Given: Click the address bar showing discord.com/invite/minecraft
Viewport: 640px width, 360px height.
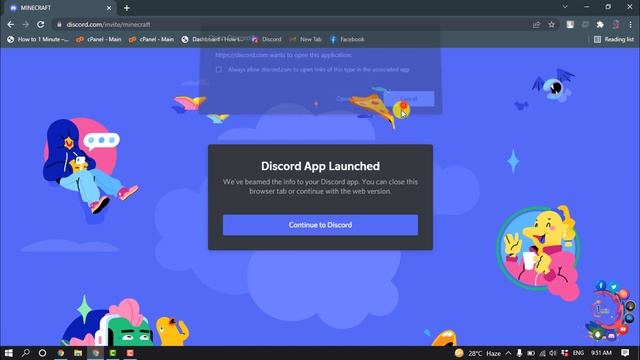Looking at the screenshot, I should click(294, 24).
